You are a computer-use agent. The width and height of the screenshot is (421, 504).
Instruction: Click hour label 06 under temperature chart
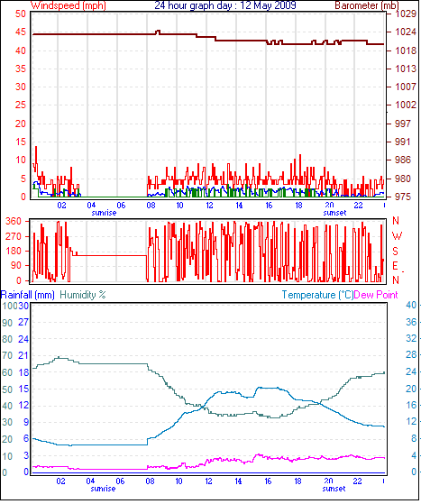click(x=120, y=481)
